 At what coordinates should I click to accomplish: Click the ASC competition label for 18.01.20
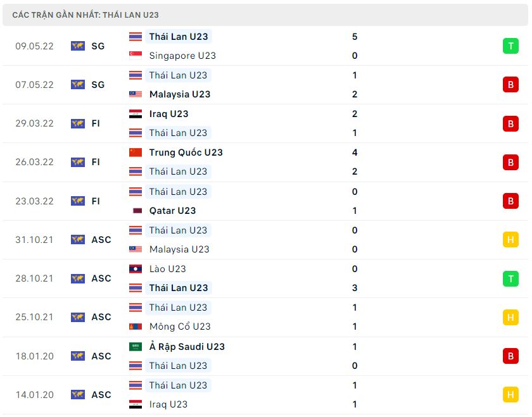[x=101, y=356]
